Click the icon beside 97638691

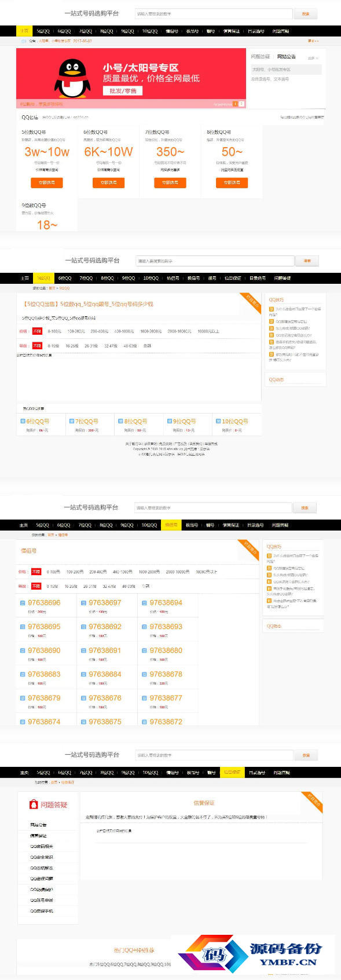click(83, 650)
